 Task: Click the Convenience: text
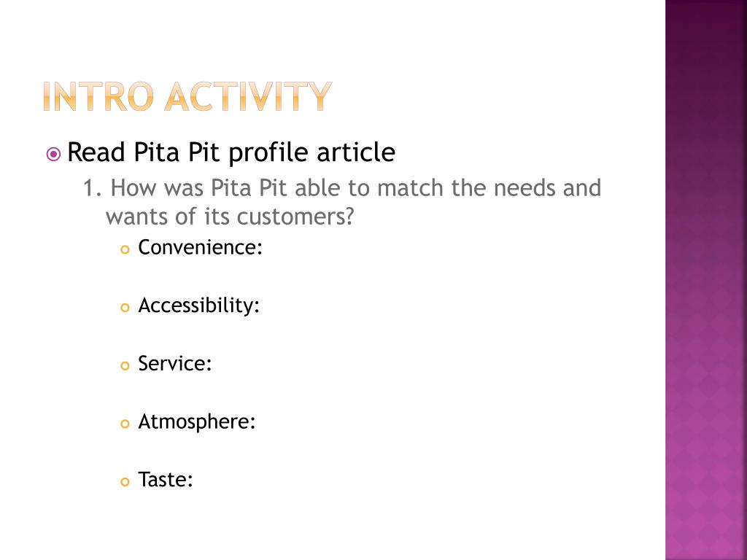(200, 247)
